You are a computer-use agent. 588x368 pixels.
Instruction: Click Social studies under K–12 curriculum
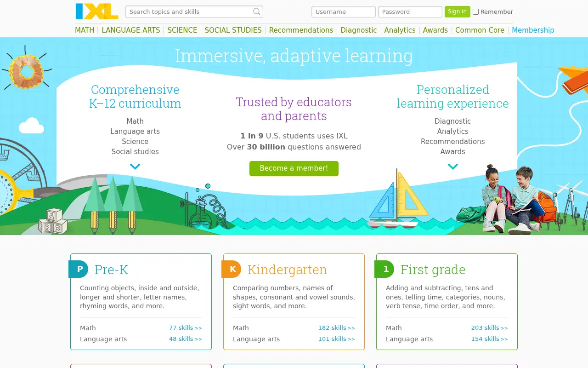pyautogui.click(x=135, y=152)
